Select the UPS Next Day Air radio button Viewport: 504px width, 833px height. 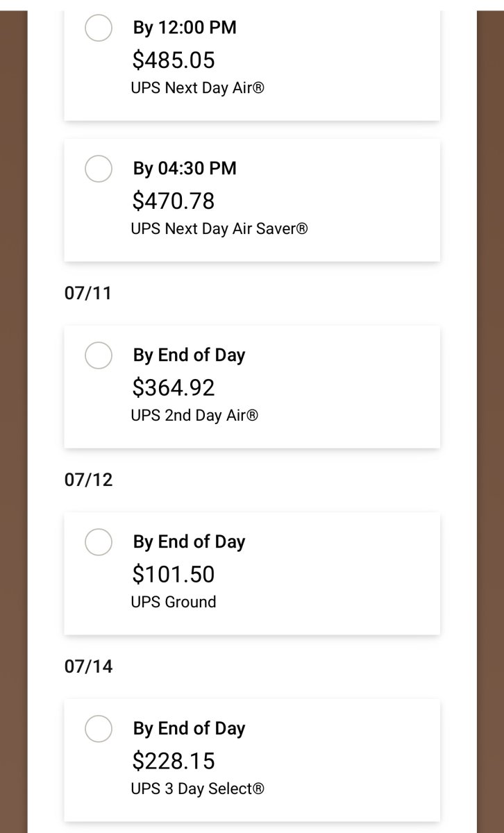(99, 28)
